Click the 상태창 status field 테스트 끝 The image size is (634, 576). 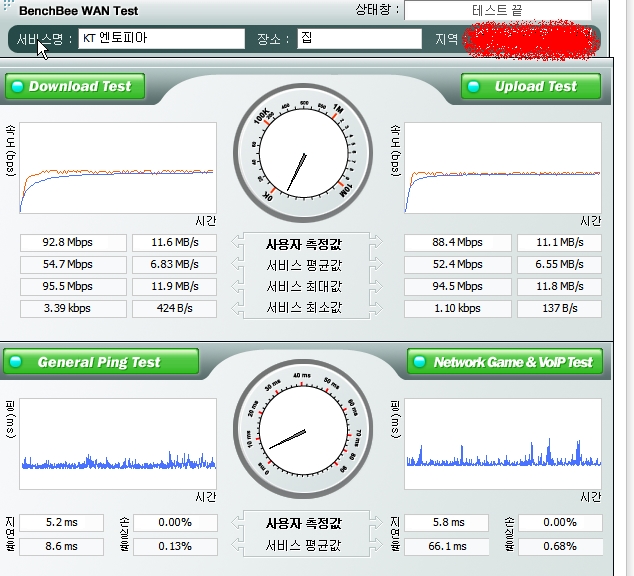[x=498, y=10]
